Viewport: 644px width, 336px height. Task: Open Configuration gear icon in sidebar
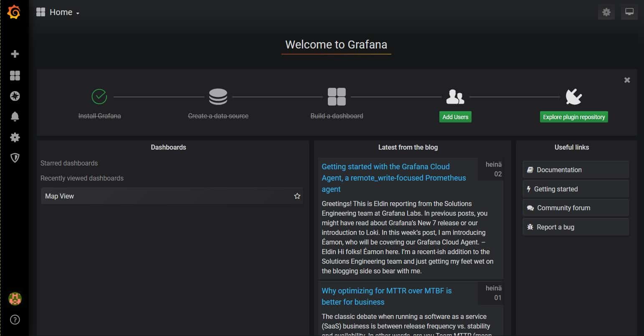tap(15, 137)
